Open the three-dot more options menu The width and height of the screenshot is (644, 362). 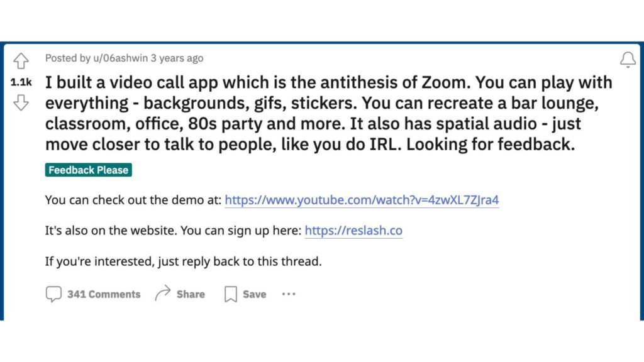[x=289, y=294]
